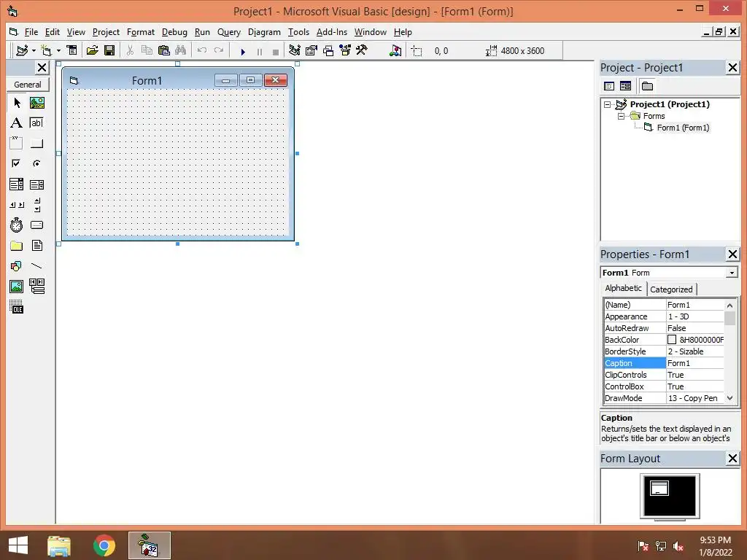
Task: Select the DirListBox folder tool
Action: click(16, 246)
